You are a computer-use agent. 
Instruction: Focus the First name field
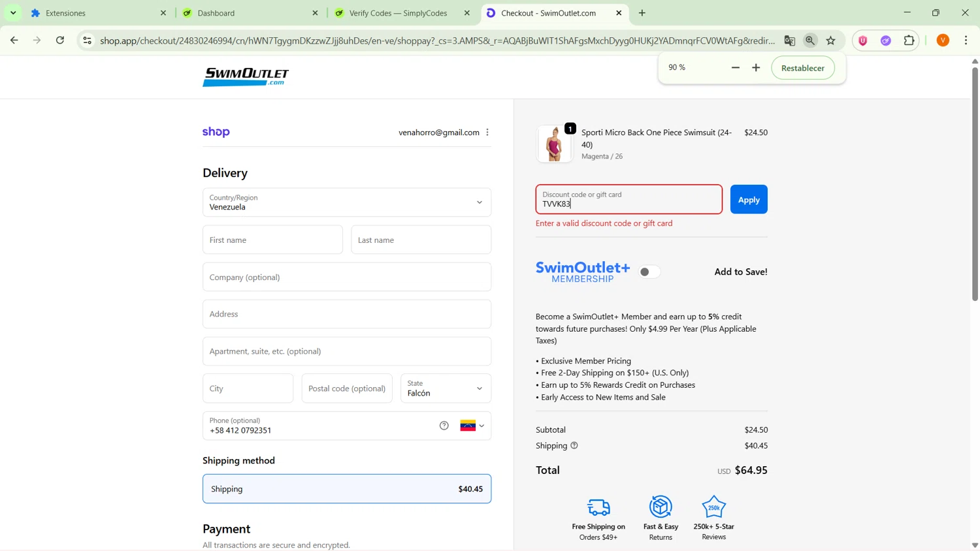[272, 240]
